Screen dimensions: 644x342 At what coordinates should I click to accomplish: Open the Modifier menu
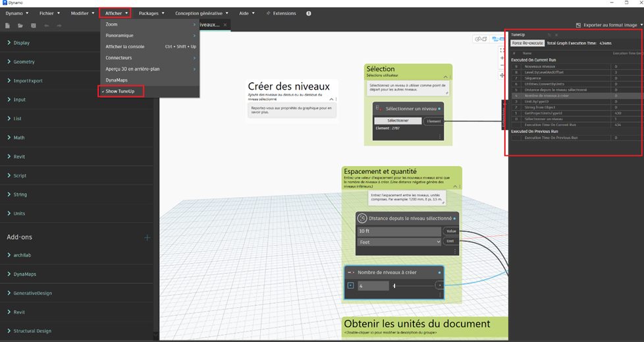82,13
